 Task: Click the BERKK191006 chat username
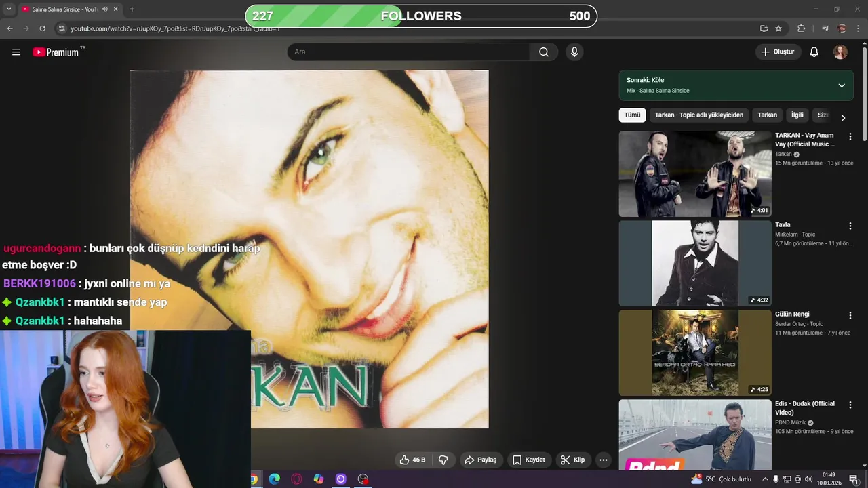click(x=39, y=284)
